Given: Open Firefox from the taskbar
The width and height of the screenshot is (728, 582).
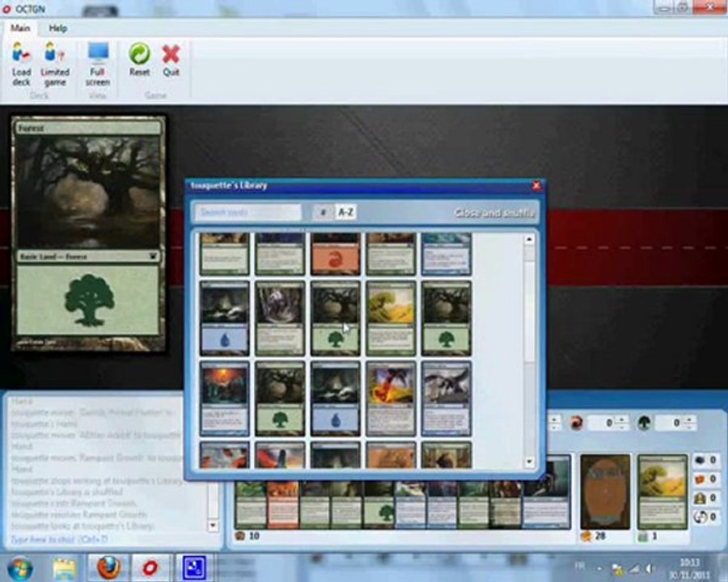Looking at the screenshot, I should coord(108,567).
